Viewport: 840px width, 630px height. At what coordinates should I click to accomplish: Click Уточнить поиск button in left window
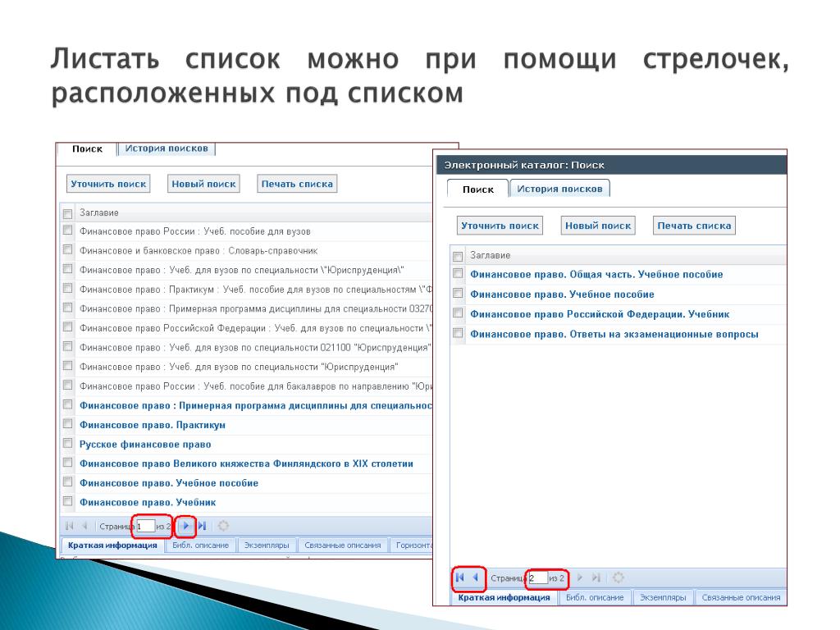pos(108,184)
